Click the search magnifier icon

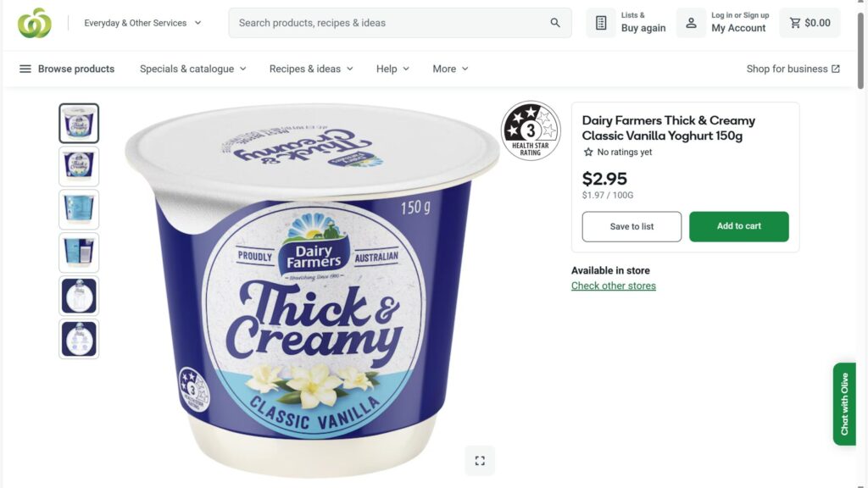[x=555, y=23]
